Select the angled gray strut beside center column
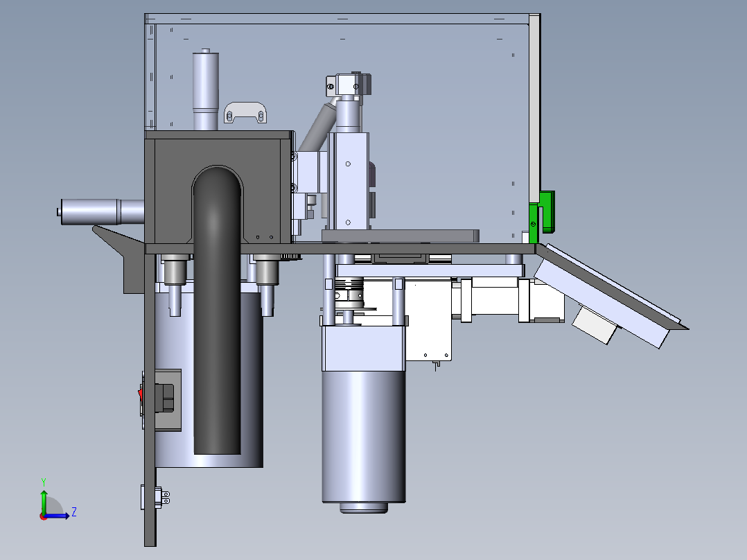The height and width of the screenshot is (560, 747). click(318, 127)
